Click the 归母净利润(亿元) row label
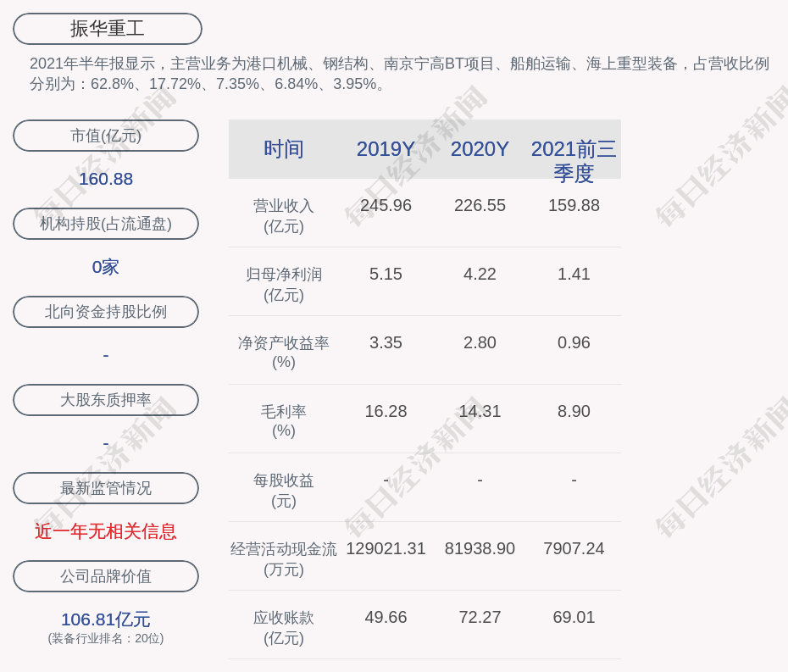Image resolution: width=788 pixels, height=672 pixels. (x=284, y=285)
